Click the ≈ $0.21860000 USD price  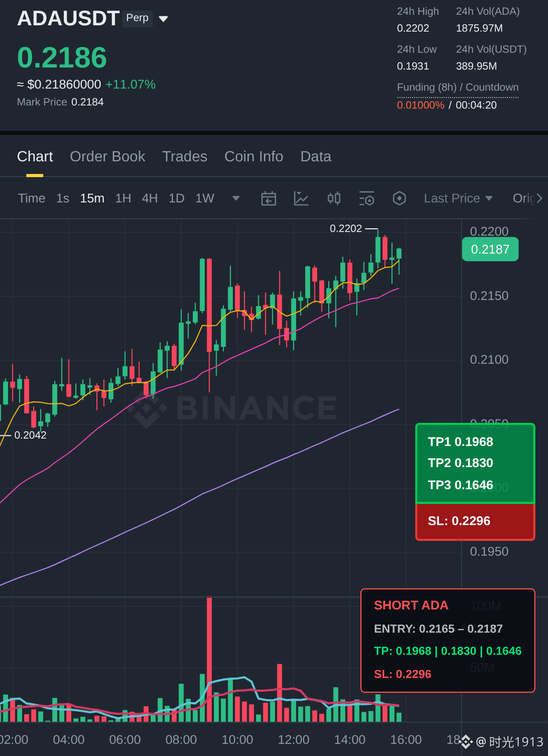coord(59,84)
